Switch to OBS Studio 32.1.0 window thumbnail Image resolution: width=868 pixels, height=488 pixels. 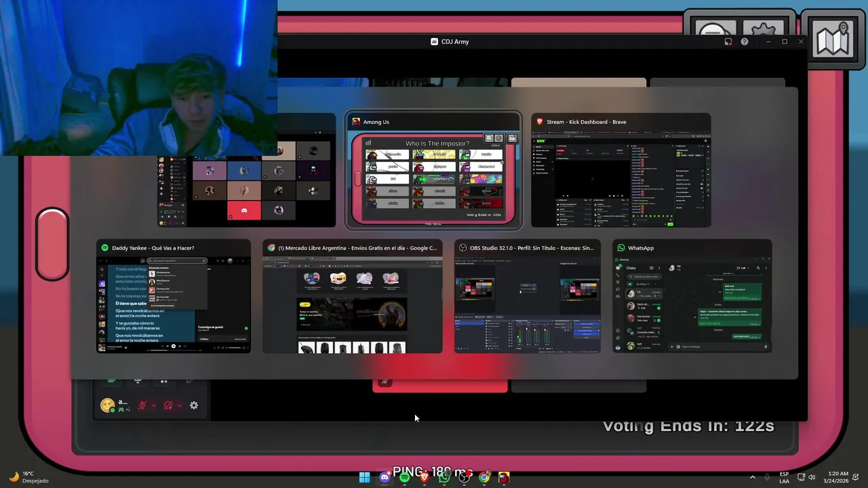pyautogui.click(x=528, y=296)
